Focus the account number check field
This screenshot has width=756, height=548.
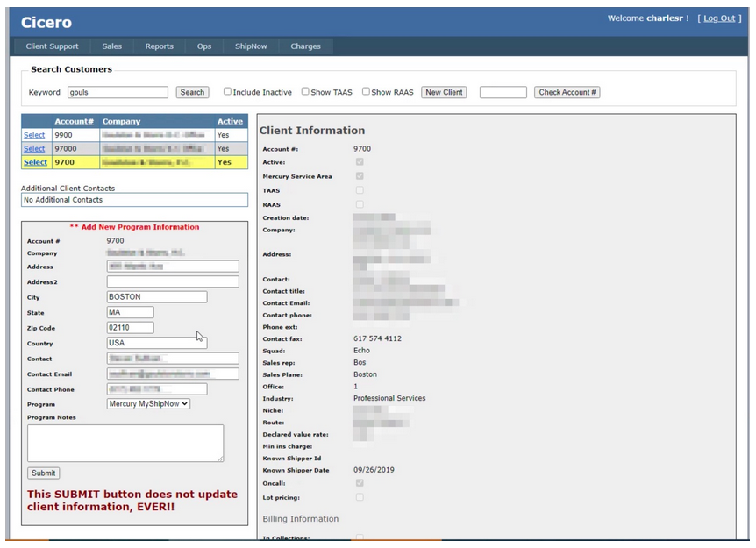[503, 92]
